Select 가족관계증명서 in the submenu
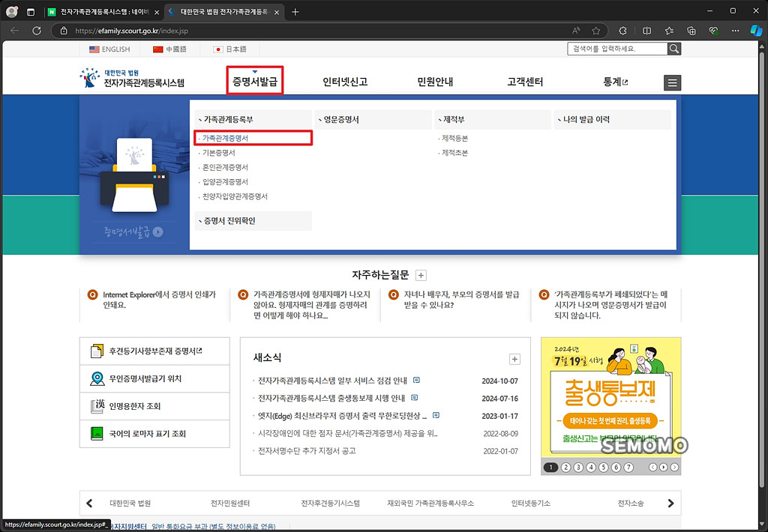768x532 pixels. pos(225,138)
